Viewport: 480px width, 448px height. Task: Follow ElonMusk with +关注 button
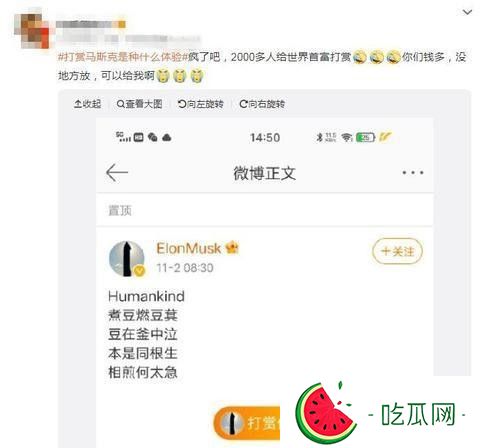click(397, 251)
